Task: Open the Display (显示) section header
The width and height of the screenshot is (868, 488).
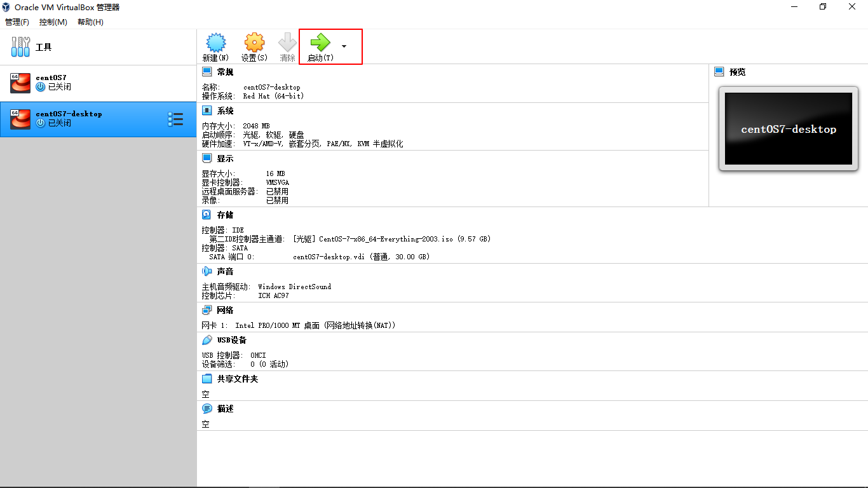Action: (x=226, y=158)
